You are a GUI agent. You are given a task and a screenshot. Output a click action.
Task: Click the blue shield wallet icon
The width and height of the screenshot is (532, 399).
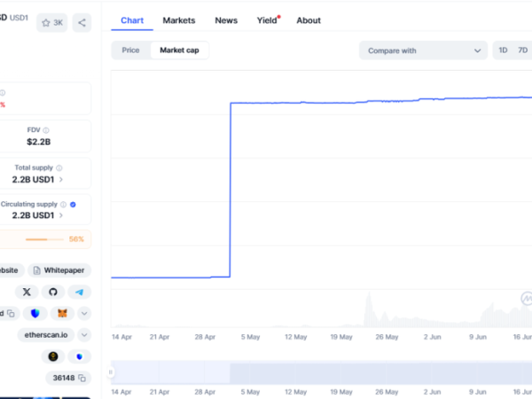35,313
